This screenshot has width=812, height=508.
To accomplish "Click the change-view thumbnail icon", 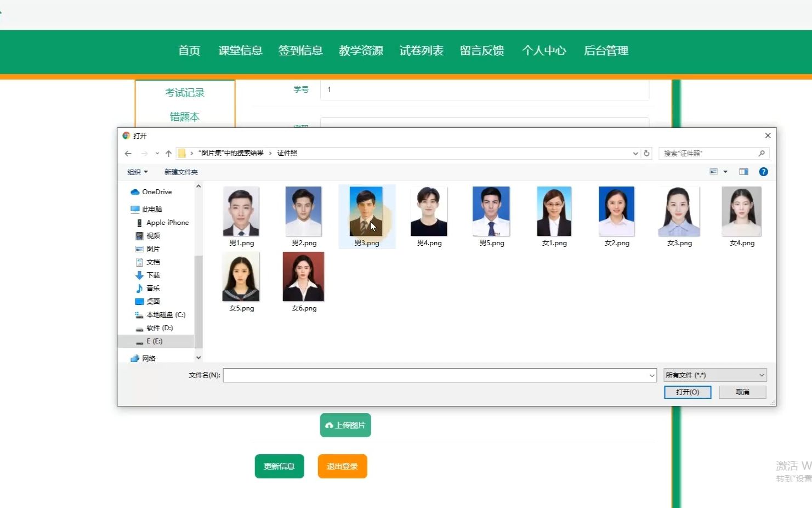I will [714, 171].
